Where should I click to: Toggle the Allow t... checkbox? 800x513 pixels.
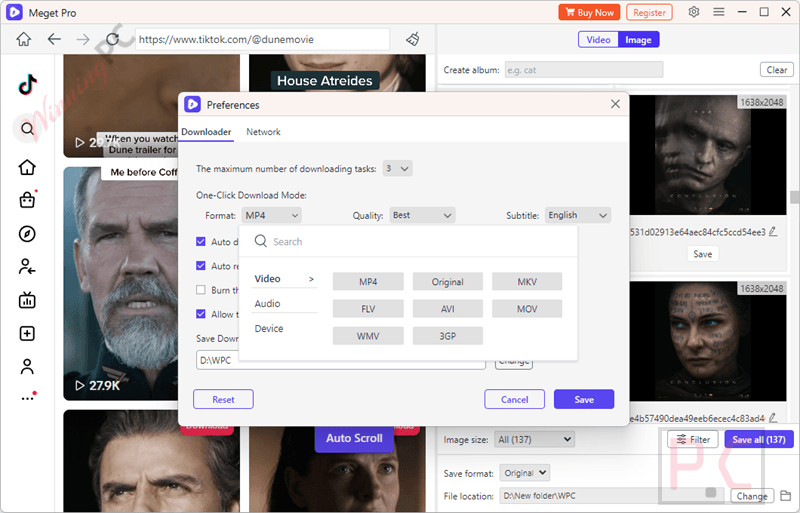(x=201, y=314)
